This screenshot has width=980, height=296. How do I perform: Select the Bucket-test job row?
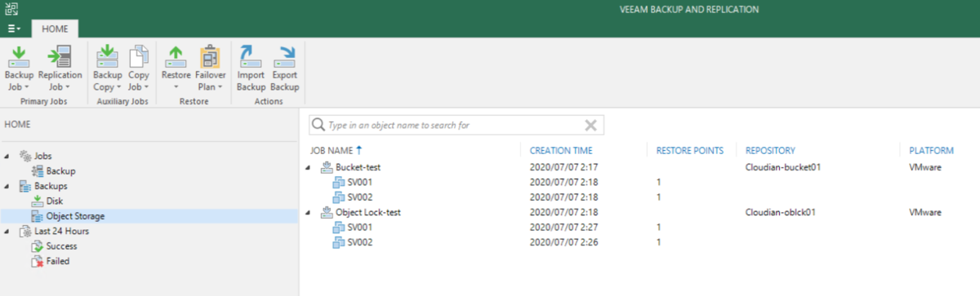click(639, 167)
